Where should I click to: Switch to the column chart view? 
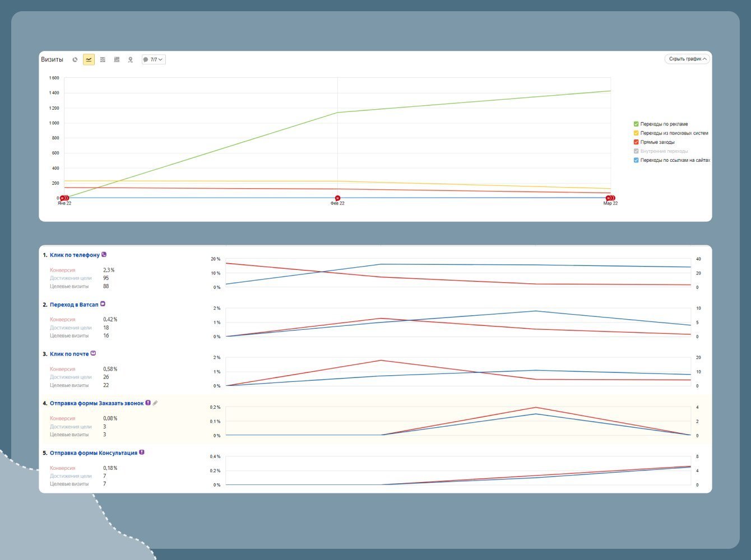click(x=117, y=59)
